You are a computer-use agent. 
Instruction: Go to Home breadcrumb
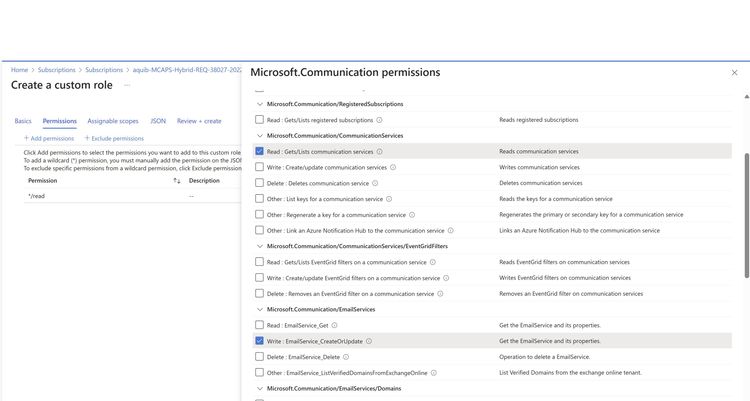20,70
